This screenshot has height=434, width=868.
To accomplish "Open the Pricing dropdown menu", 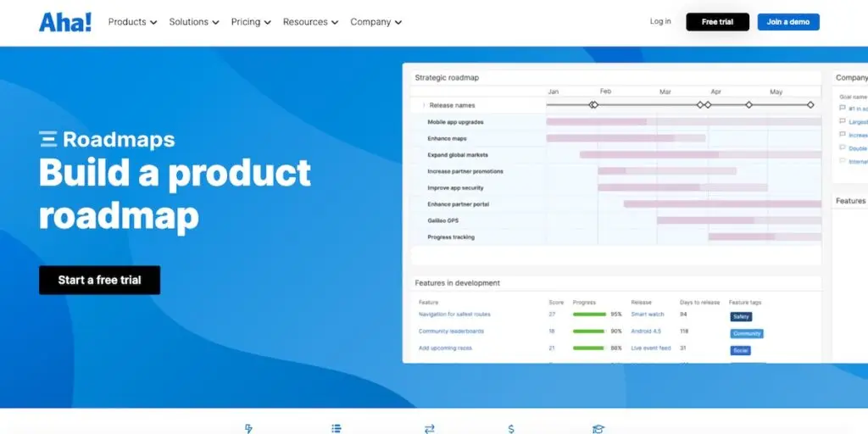I will click(251, 22).
